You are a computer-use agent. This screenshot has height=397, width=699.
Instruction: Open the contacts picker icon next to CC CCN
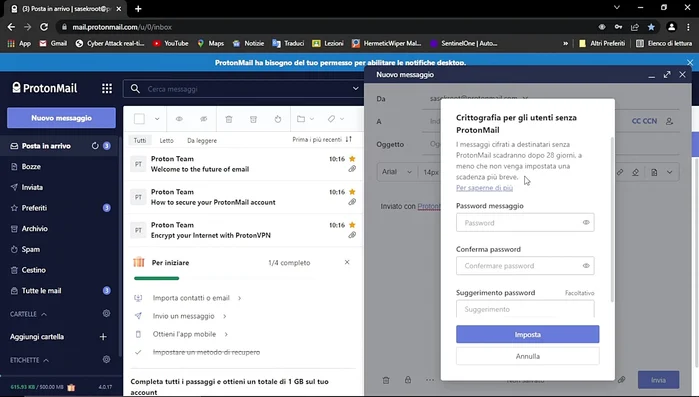(669, 121)
